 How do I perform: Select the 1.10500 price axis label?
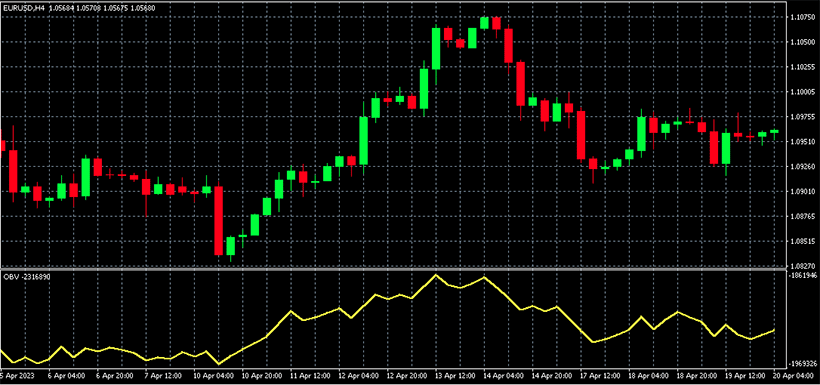(x=803, y=42)
